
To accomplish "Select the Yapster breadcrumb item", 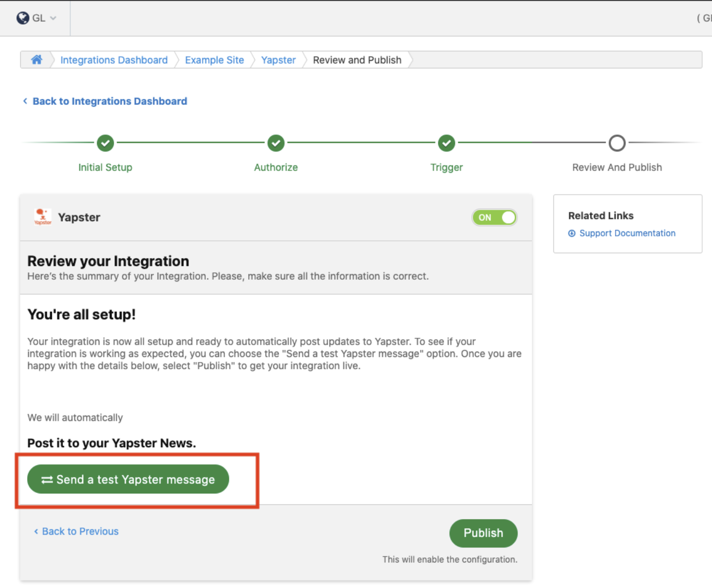I will tap(278, 60).
